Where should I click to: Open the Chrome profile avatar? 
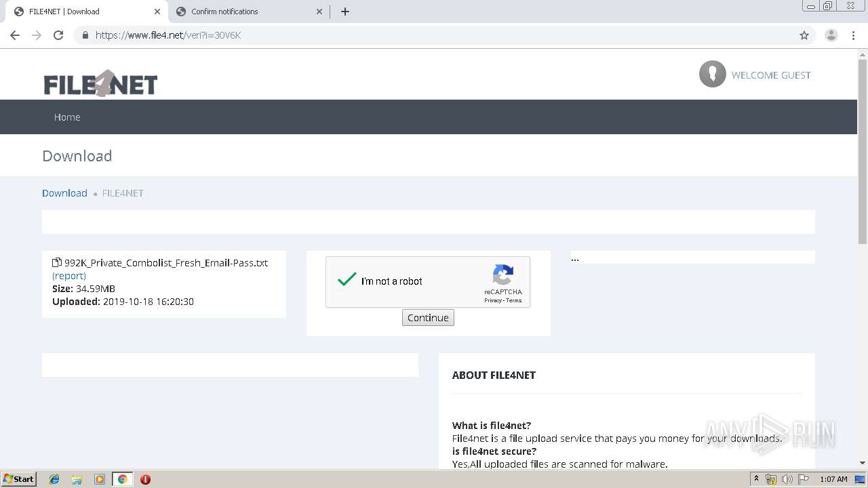coord(831,35)
